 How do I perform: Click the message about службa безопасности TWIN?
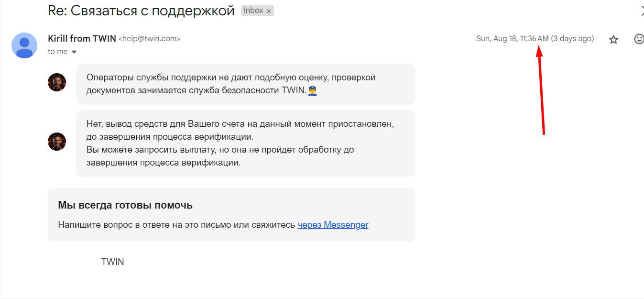tap(230, 84)
